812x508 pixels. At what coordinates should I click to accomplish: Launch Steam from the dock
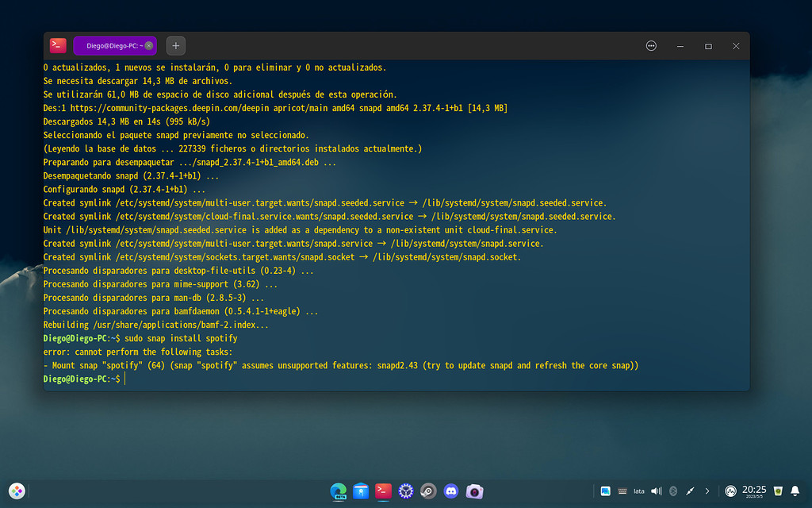[427, 491]
